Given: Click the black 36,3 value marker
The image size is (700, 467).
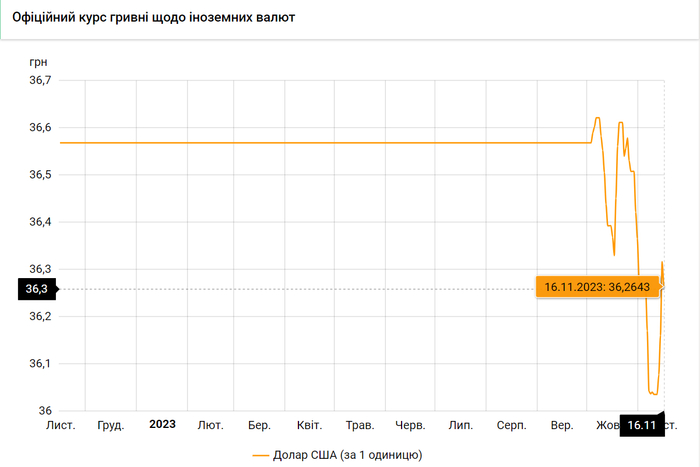Looking at the screenshot, I should coord(36,289).
